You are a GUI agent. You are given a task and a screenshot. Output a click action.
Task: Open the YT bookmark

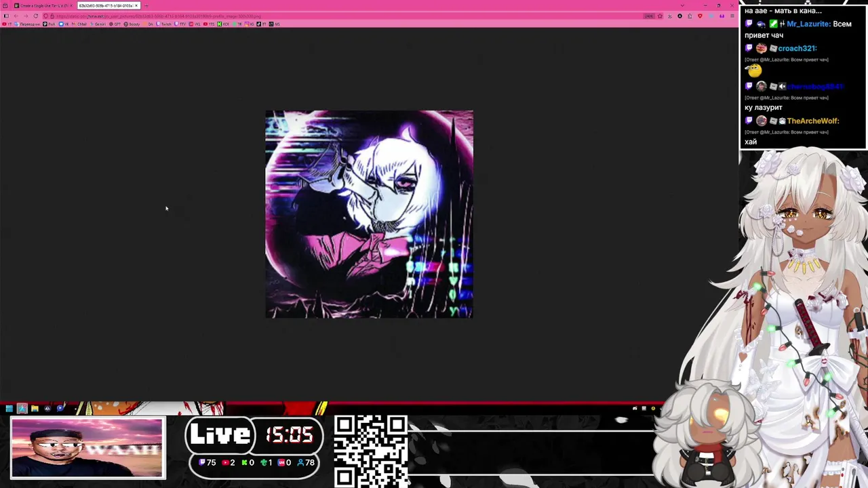(7, 24)
